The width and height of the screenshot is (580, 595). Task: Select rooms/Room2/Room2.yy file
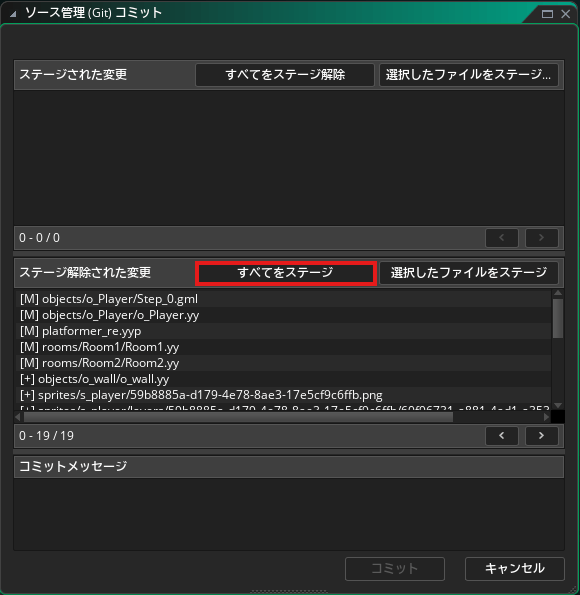283,363
